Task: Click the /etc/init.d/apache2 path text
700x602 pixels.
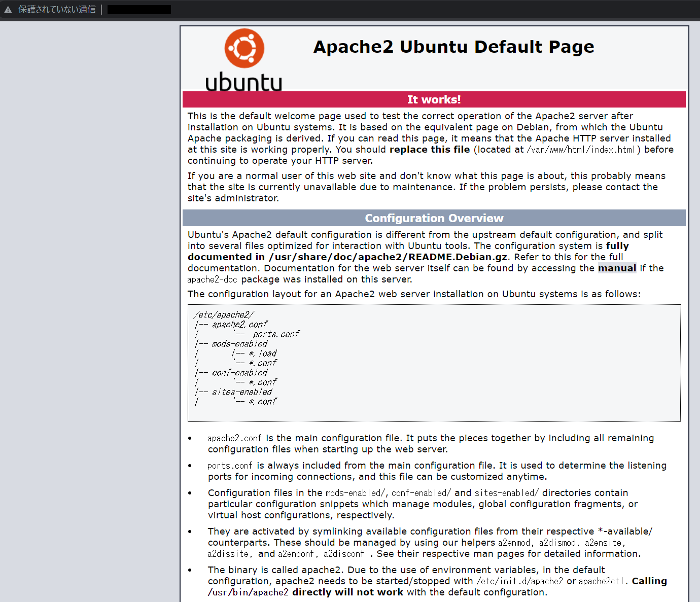Action: (520, 581)
